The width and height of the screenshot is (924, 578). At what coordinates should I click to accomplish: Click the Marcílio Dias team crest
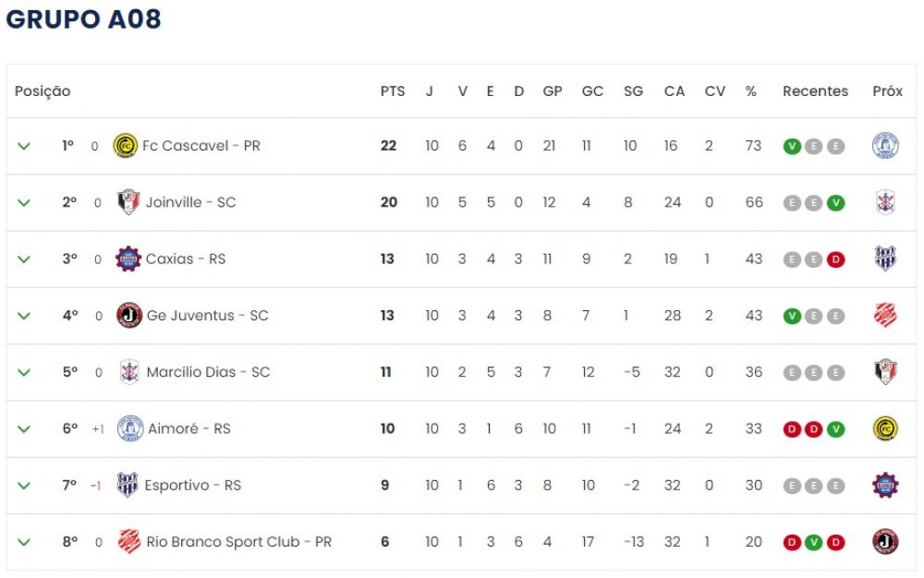coord(129,372)
